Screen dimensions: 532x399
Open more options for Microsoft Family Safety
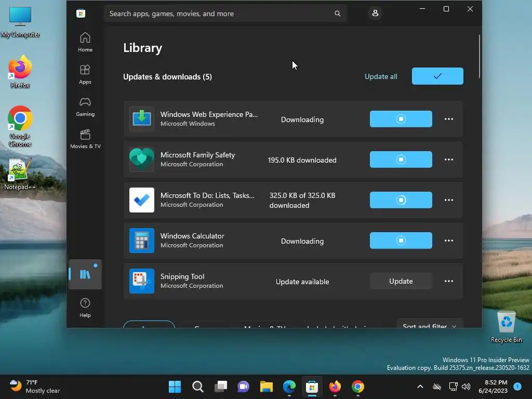[x=448, y=159]
